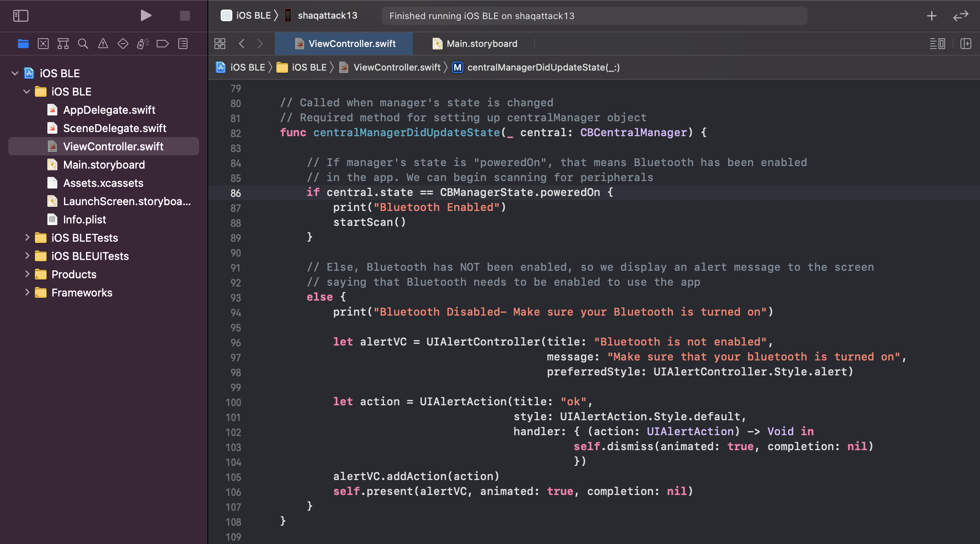
Task: Click line number 86 gutter
Action: [236, 193]
